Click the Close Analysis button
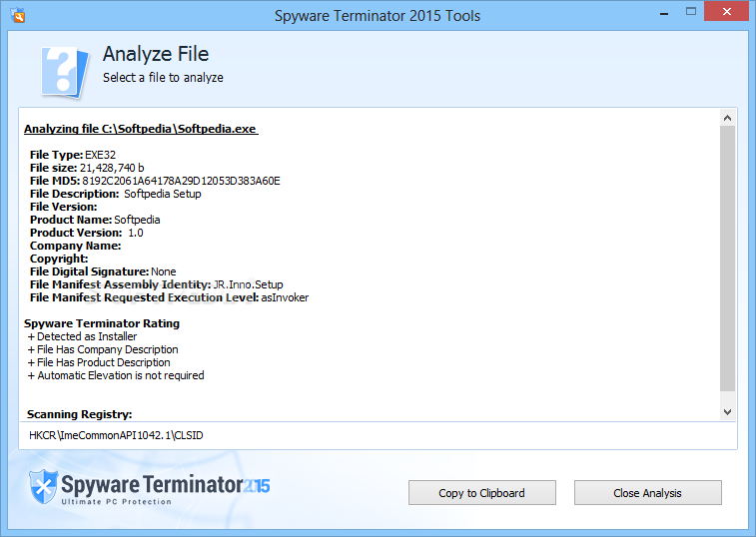Screen dimensions: 756x537 647,493
